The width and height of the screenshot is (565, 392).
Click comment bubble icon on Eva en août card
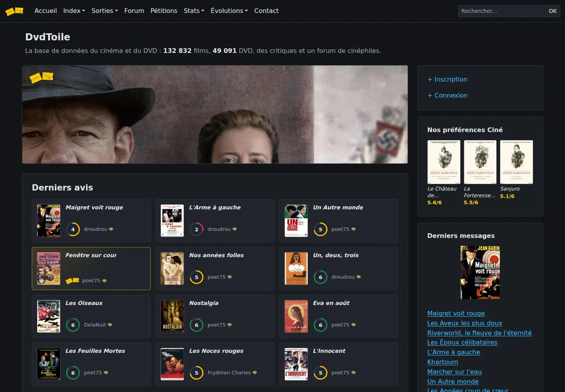[354, 325]
